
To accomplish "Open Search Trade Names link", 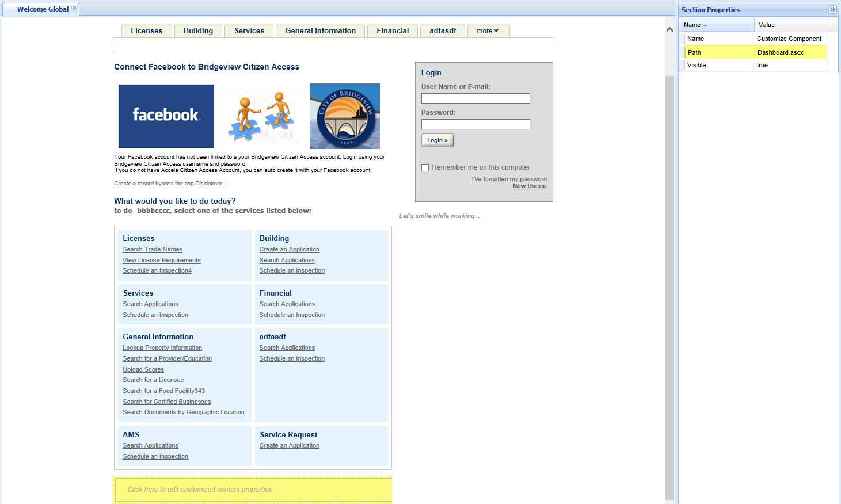I will pos(153,250).
